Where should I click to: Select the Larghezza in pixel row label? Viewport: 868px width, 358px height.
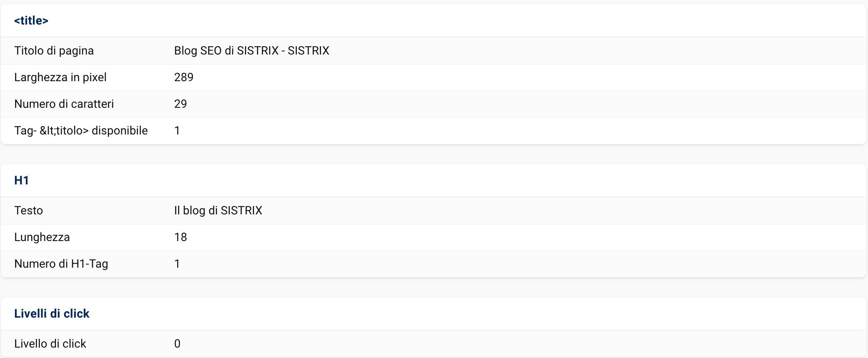click(60, 77)
